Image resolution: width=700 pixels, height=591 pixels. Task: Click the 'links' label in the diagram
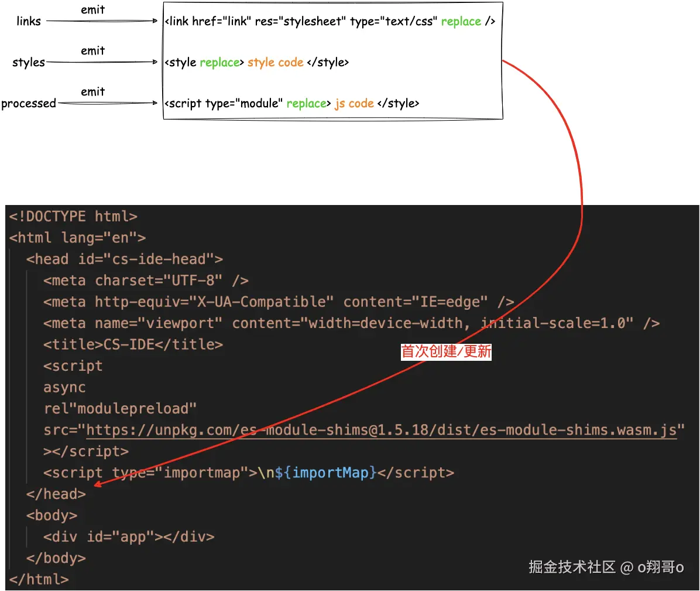29,21
